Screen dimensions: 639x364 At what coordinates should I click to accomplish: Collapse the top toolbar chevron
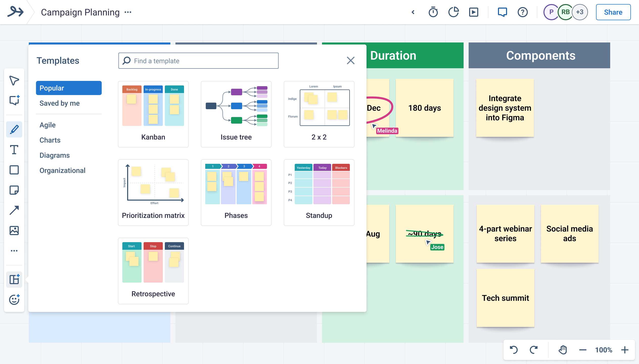click(x=413, y=12)
